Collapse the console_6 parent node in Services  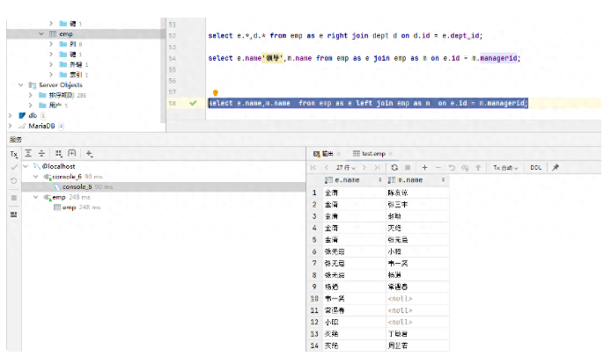[x=36, y=177]
